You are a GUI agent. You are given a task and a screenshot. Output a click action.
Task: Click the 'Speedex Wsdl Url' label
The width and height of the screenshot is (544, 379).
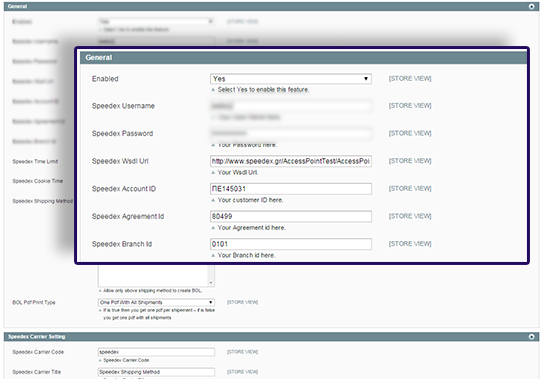click(120, 161)
